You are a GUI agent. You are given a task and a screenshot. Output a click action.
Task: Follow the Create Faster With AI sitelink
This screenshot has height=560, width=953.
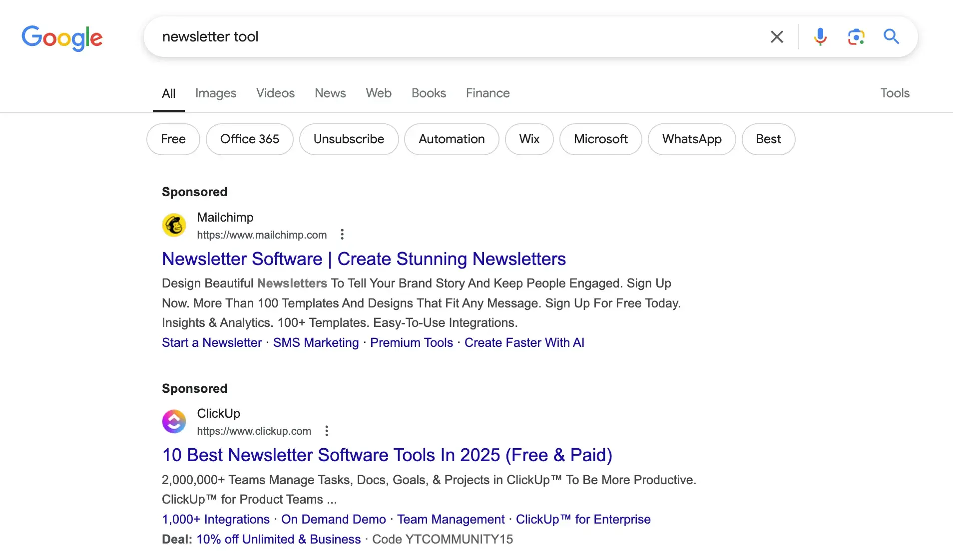pos(524,343)
